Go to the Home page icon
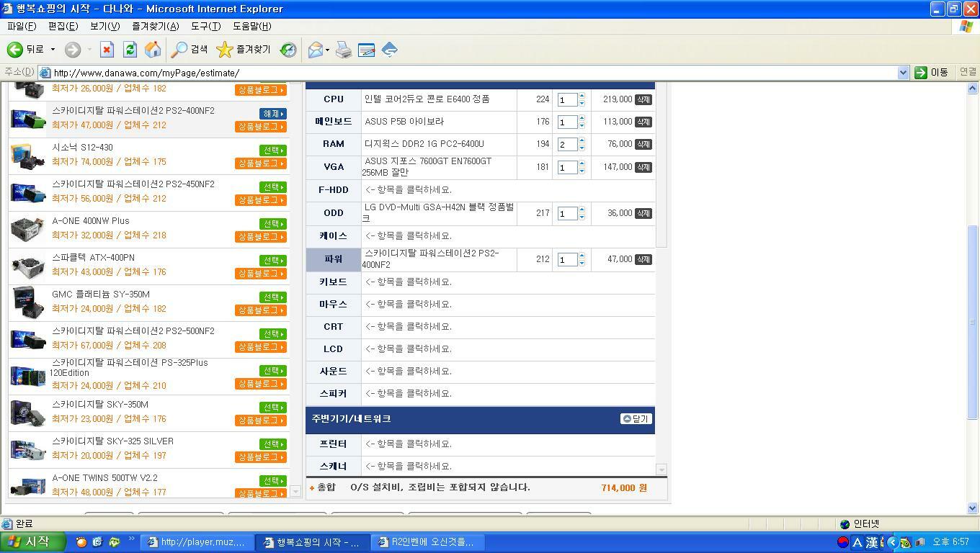The width and height of the screenshot is (980, 553). [x=153, y=50]
